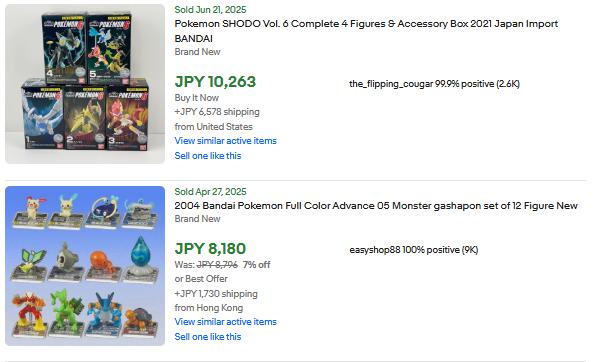This screenshot has width=598, height=362.
Task: Click the 'or Best Offer' text
Action: pos(201,279)
